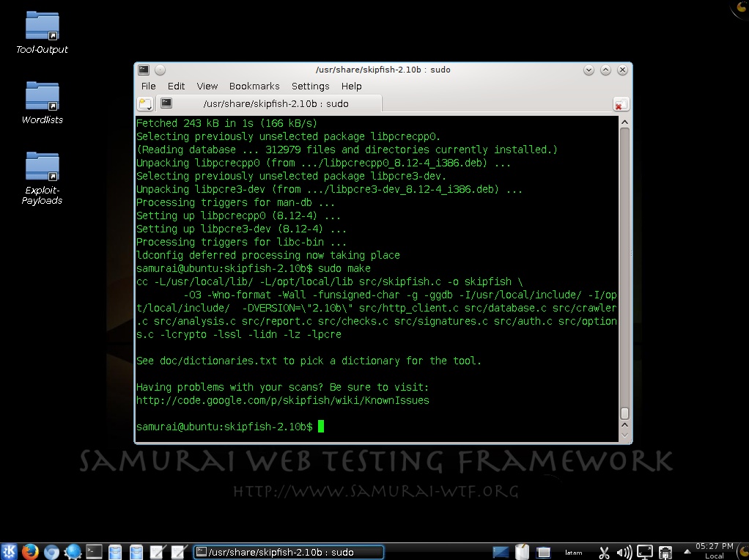Click the Konsole window menu icon in title bar
Viewport: 749px width, 560px height.
coord(144,70)
